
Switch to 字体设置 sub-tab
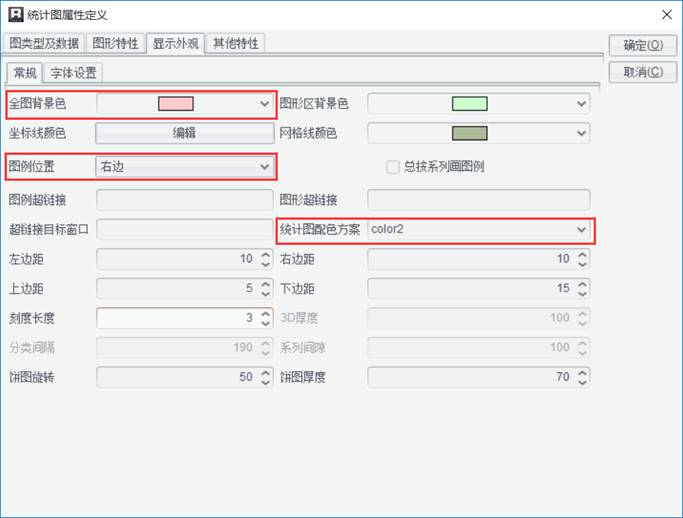tap(73, 73)
